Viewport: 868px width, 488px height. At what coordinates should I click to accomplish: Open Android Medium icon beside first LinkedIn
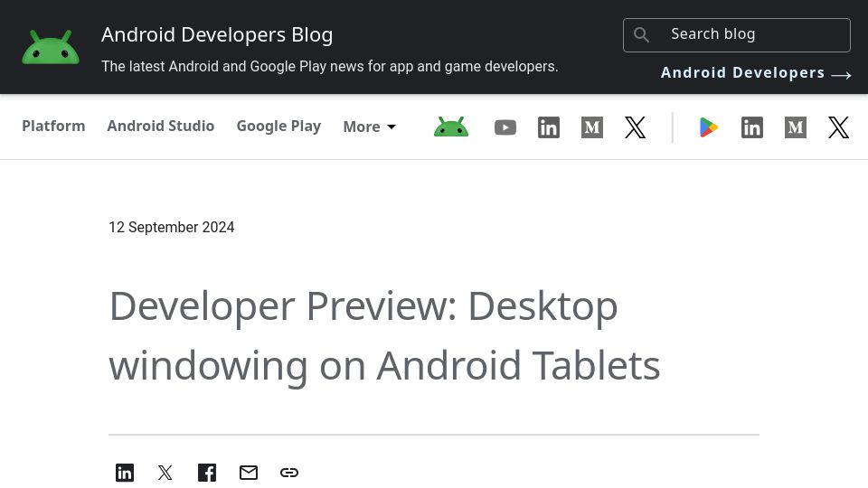pos(591,127)
